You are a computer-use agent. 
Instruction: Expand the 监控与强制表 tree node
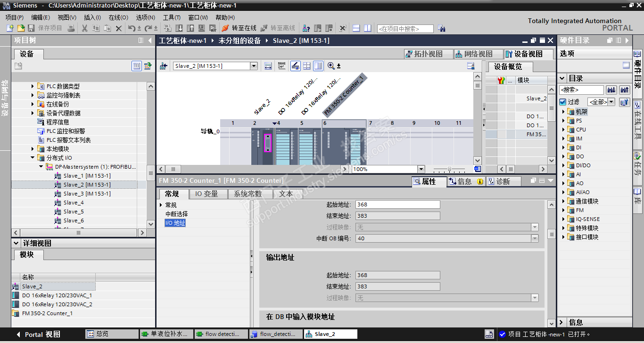(x=33, y=95)
